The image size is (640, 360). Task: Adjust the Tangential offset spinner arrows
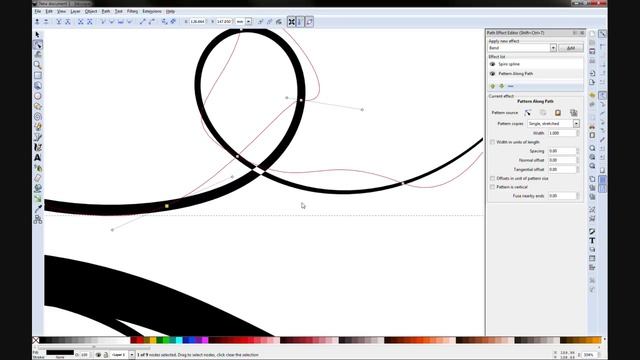(x=578, y=169)
